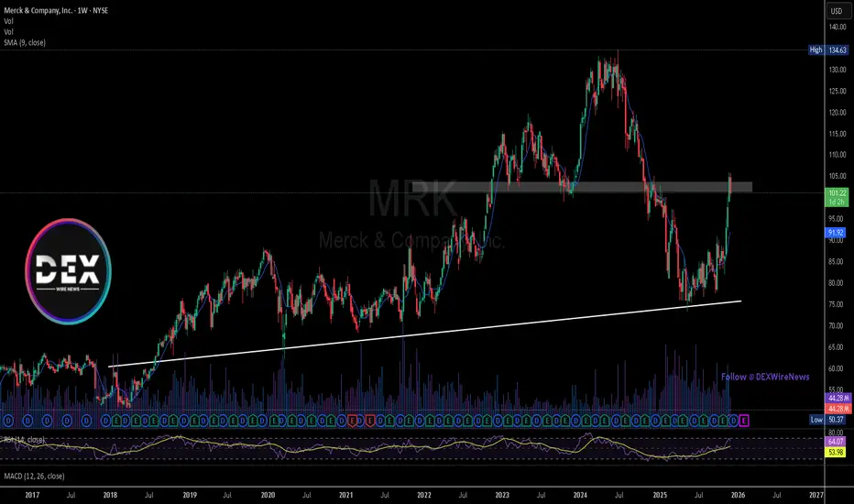Image resolution: width=854 pixels, height=504 pixels.
Task: Click the 140.00 price scale label
Action: tap(838, 27)
